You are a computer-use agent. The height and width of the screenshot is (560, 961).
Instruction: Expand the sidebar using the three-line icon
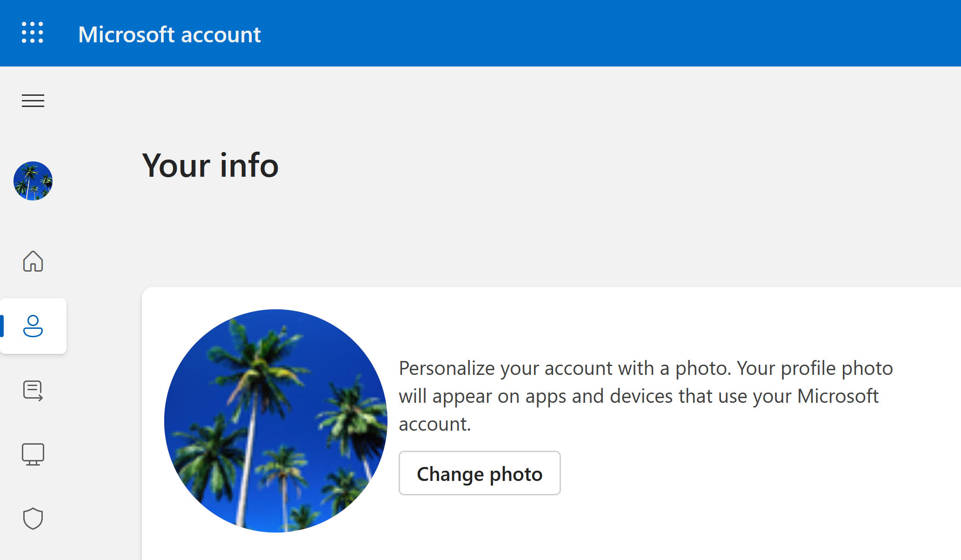pyautogui.click(x=33, y=100)
